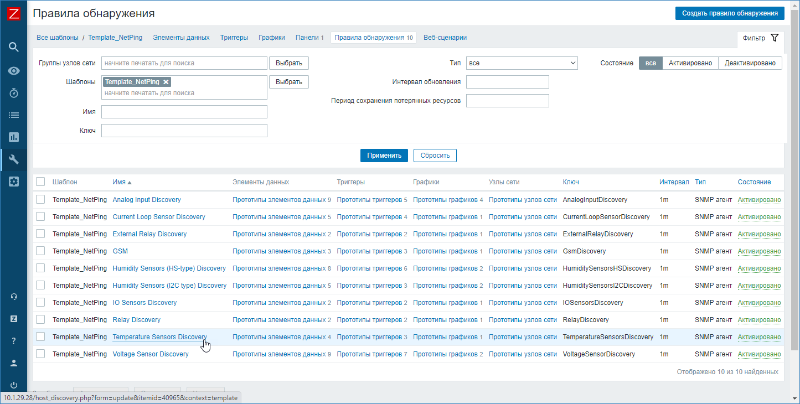Open the Template_NetPing breadcrumb link
800x404 pixels.
[x=115, y=38]
